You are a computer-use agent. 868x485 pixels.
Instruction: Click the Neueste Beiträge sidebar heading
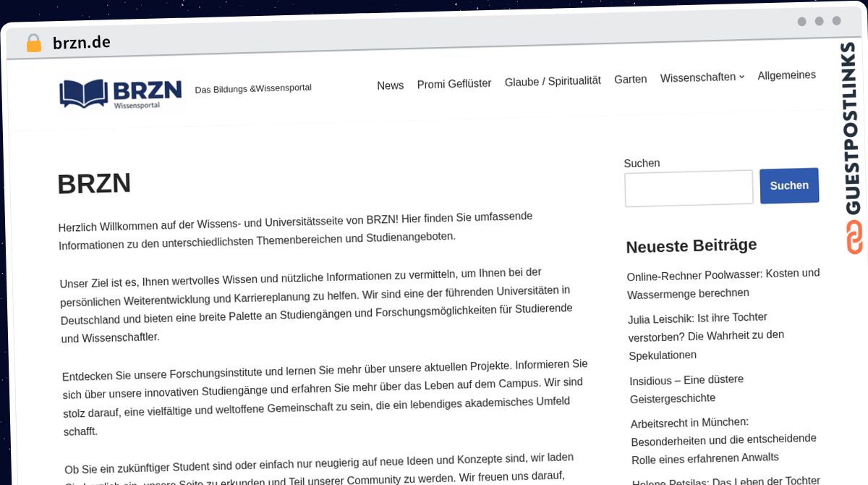point(692,246)
